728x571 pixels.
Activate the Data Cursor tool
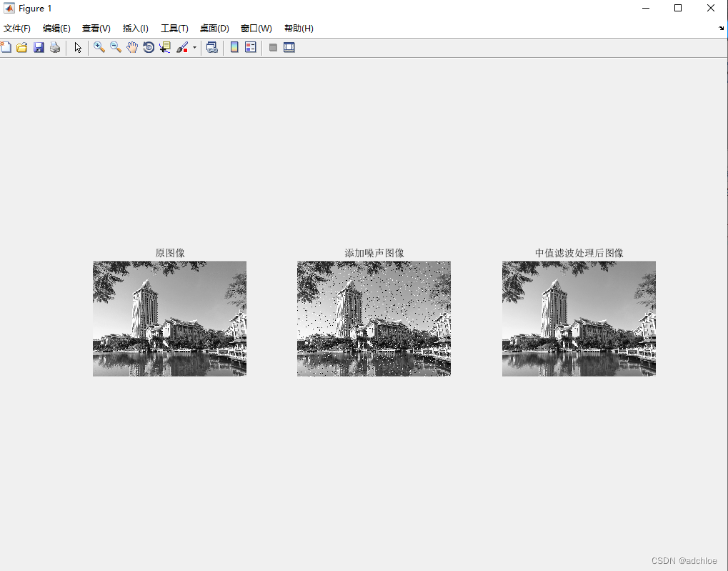pos(165,47)
